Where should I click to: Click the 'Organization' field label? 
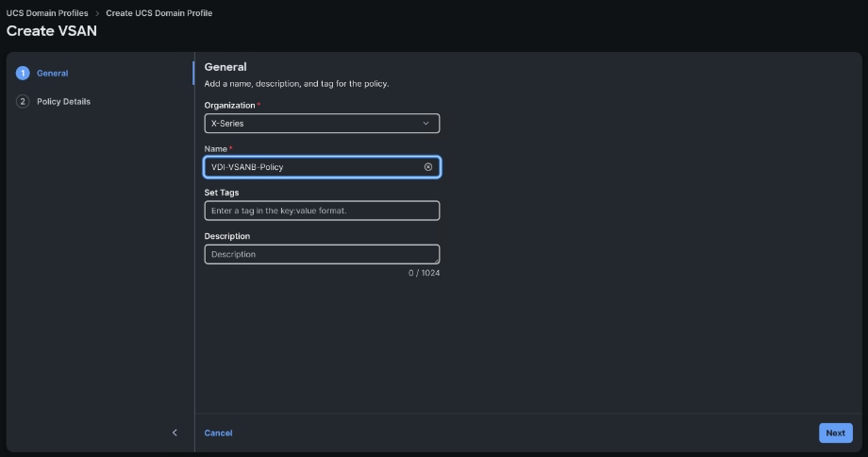click(x=229, y=105)
